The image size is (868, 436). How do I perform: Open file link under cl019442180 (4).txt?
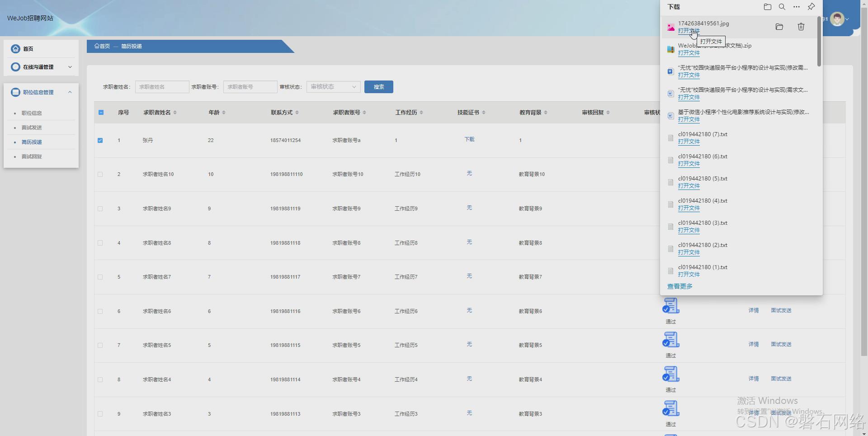click(x=689, y=208)
